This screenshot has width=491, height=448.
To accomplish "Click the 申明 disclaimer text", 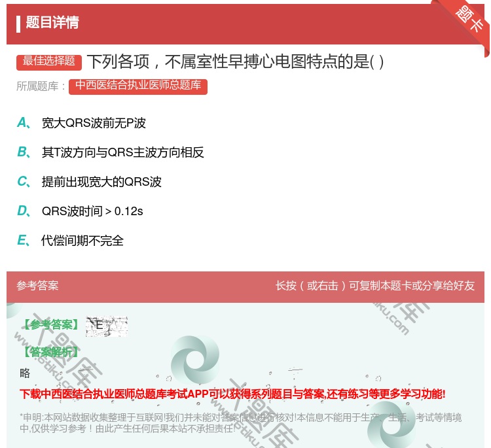I will (240, 422).
